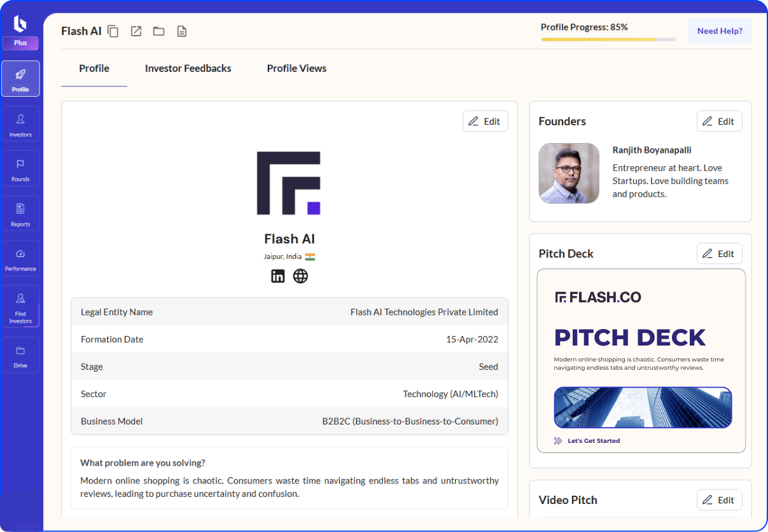768x532 pixels.
Task: Go to Rounds in sidebar
Action: pyautogui.click(x=20, y=169)
